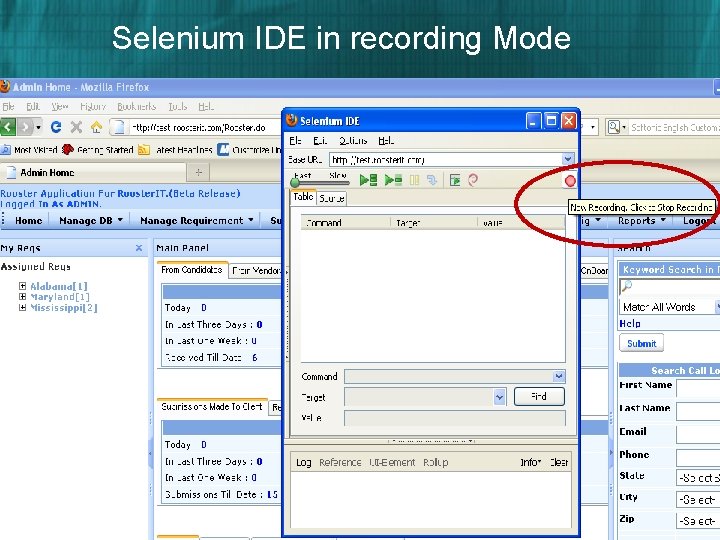The image size is (720, 540).
Task: Open the Command dropdown in Selenium IDE
Action: pyautogui.click(x=558, y=377)
